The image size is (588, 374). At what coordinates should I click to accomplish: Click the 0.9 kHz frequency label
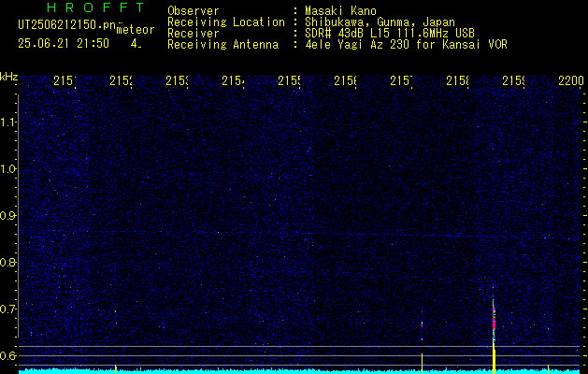(x=7, y=216)
